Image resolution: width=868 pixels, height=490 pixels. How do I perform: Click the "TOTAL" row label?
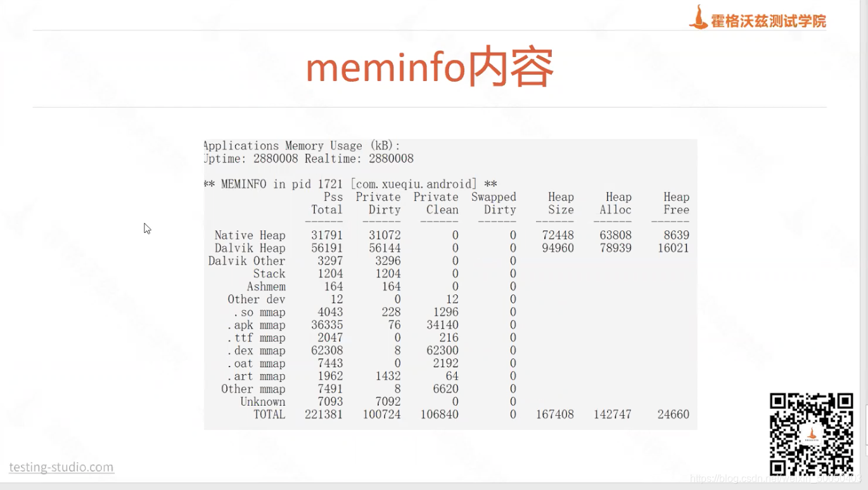coord(269,415)
